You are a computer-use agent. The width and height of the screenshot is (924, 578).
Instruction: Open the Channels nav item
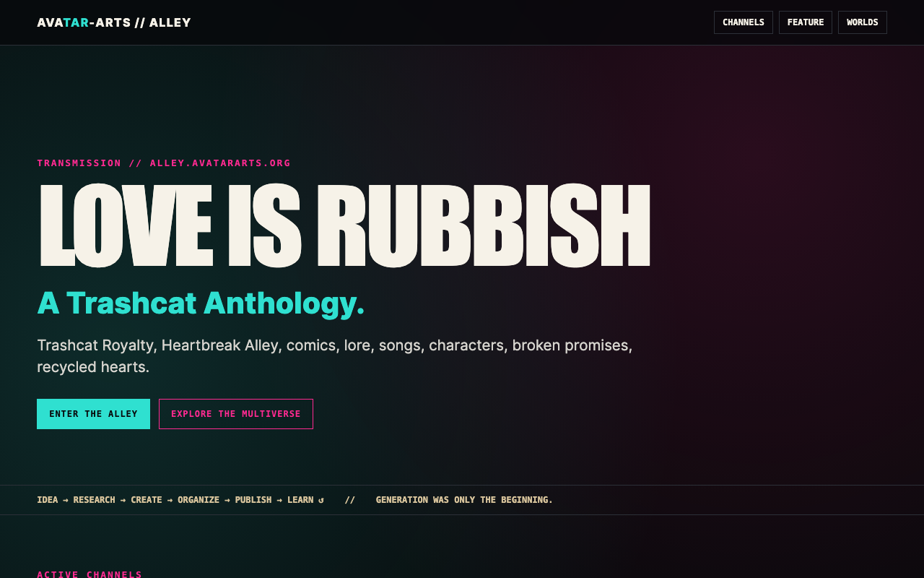(743, 22)
